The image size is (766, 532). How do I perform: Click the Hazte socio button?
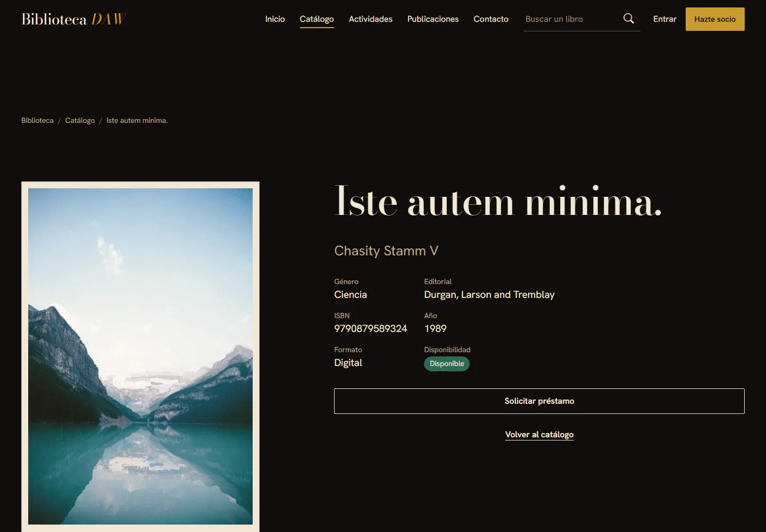click(715, 19)
